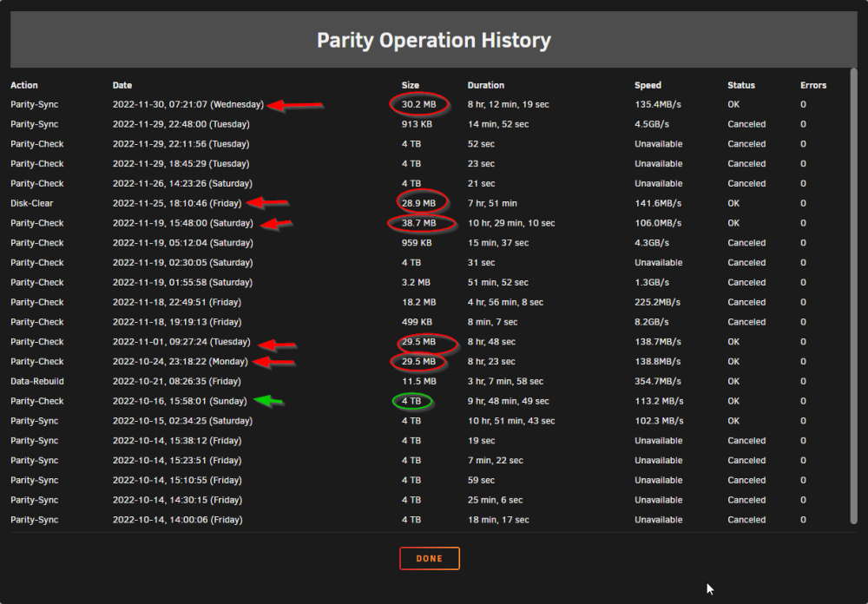Viewport: 868px width, 604px height.
Task: Select the date 2022-11-29, 22:48:00 (Tuesday)
Action: pyautogui.click(x=181, y=125)
